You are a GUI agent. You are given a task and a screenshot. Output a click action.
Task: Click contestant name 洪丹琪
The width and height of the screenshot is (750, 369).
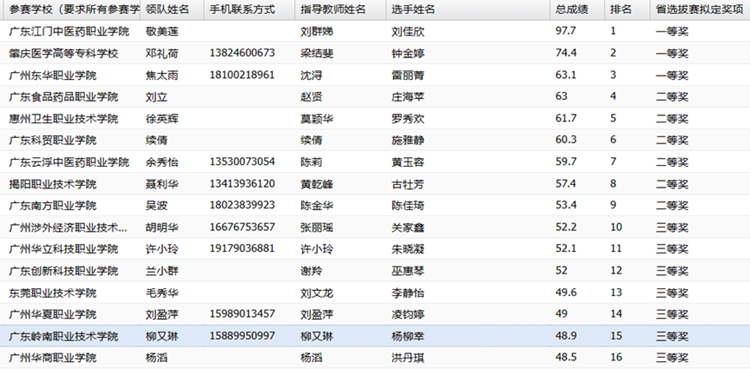[408, 358]
